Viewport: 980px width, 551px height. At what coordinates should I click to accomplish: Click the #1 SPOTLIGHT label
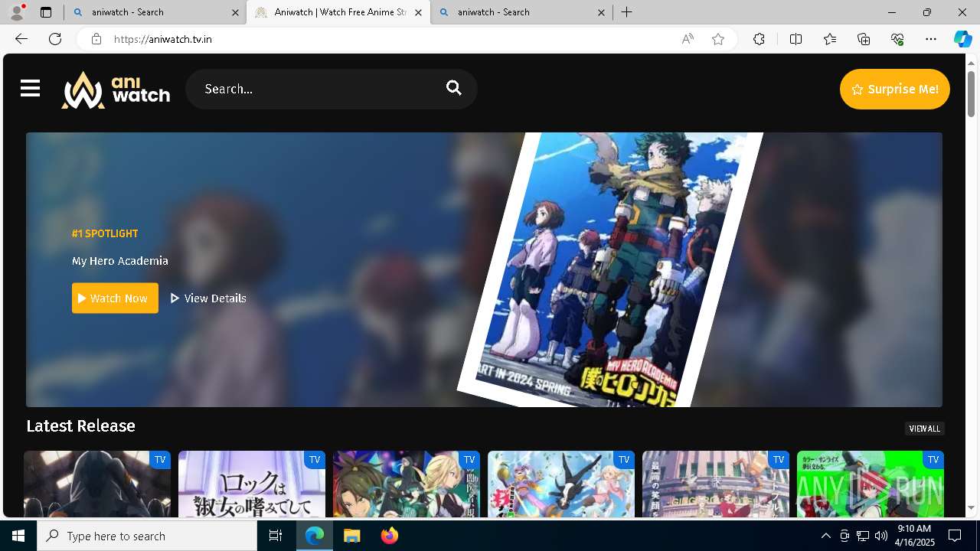click(x=105, y=233)
